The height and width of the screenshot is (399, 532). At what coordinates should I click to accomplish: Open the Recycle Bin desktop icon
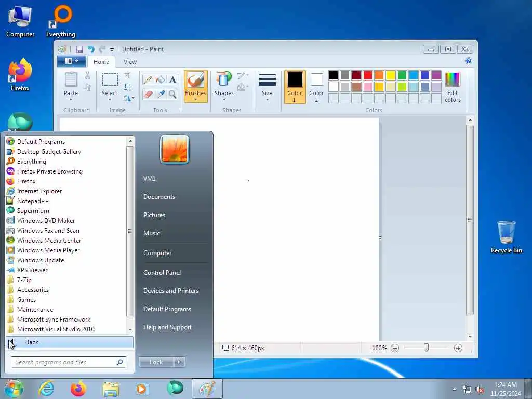pos(506,237)
